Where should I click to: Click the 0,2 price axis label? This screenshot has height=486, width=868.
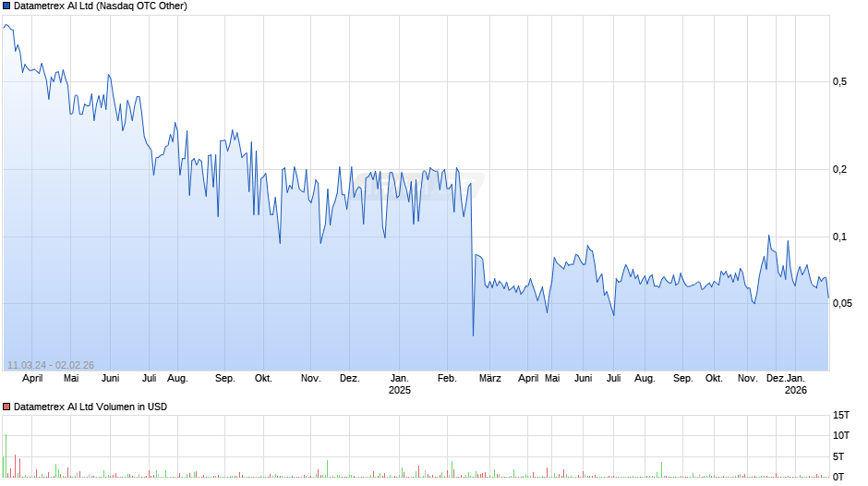point(839,170)
